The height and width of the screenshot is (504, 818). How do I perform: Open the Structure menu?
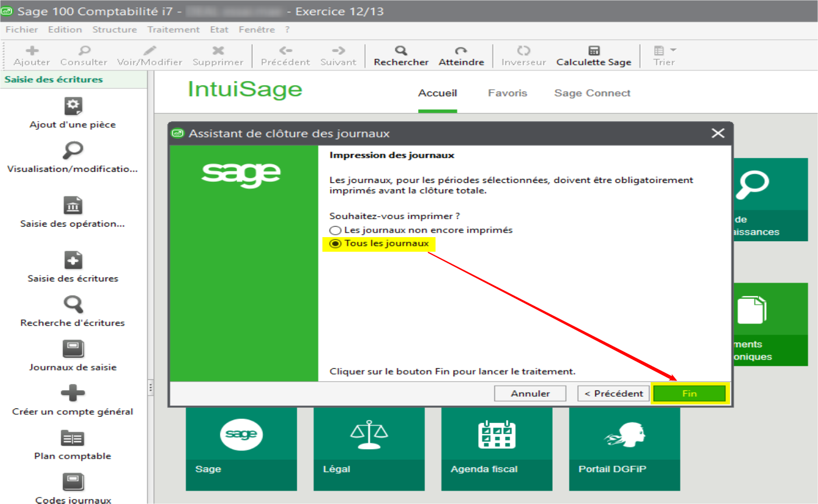[114, 30]
